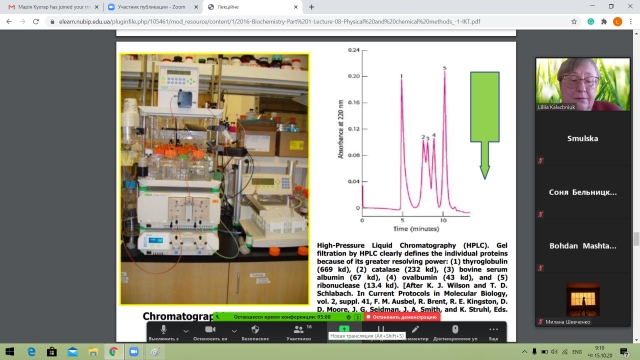Open Remote Control mouse option
This screenshot has width=640, height=360.
(455, 332)
